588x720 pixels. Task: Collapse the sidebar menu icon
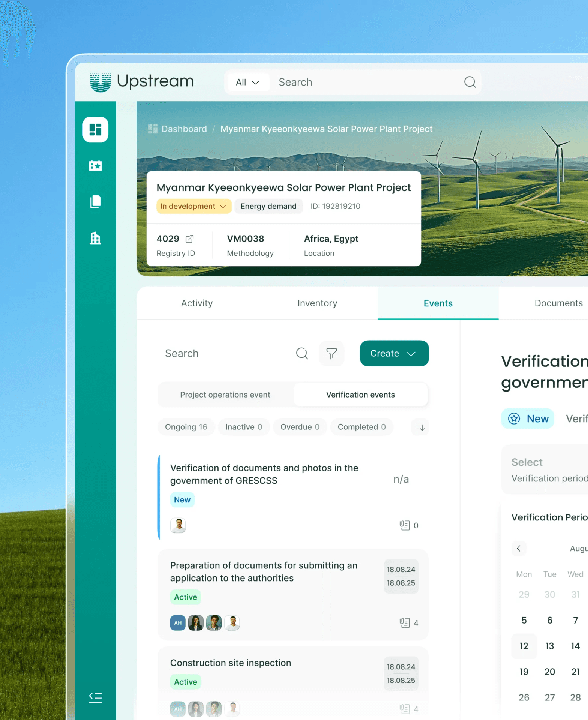click(95, 697)
